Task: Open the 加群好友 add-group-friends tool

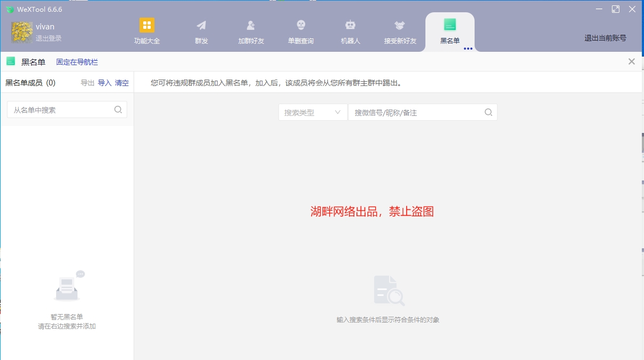Action: [250, 31]
